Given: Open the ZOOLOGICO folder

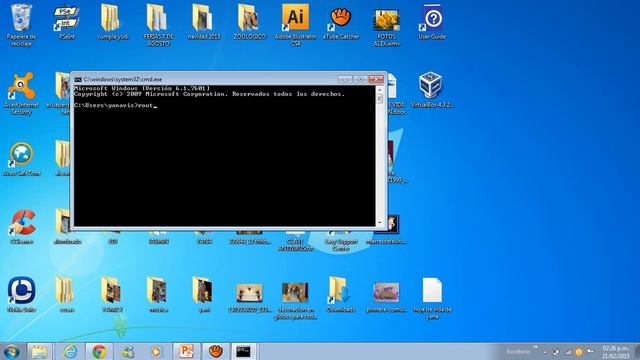Looking at the screenshot, I should tap(249, 22).
